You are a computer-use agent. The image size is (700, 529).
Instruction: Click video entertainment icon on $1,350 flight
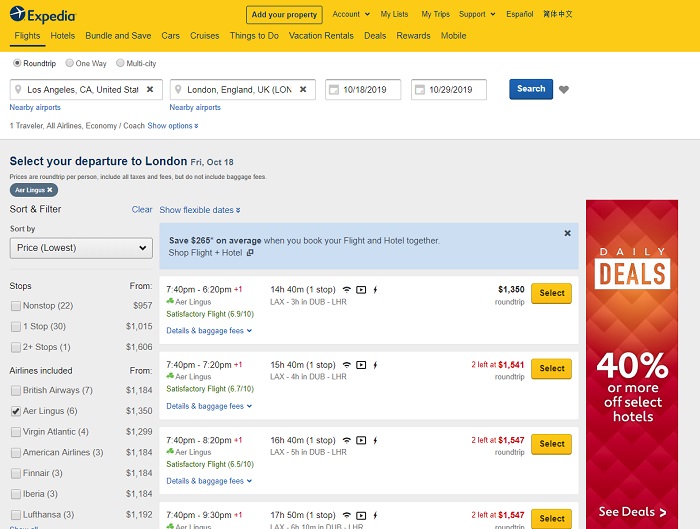coord(361,290)
